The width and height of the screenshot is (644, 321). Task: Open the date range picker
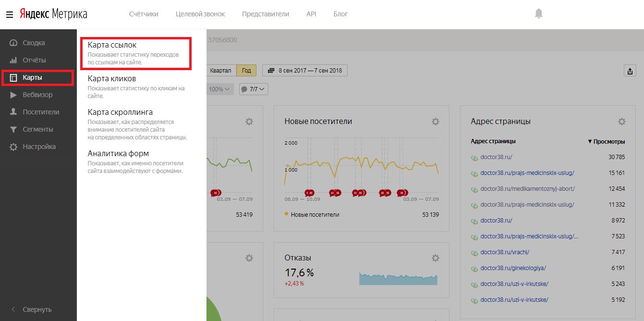coord(305,71)
